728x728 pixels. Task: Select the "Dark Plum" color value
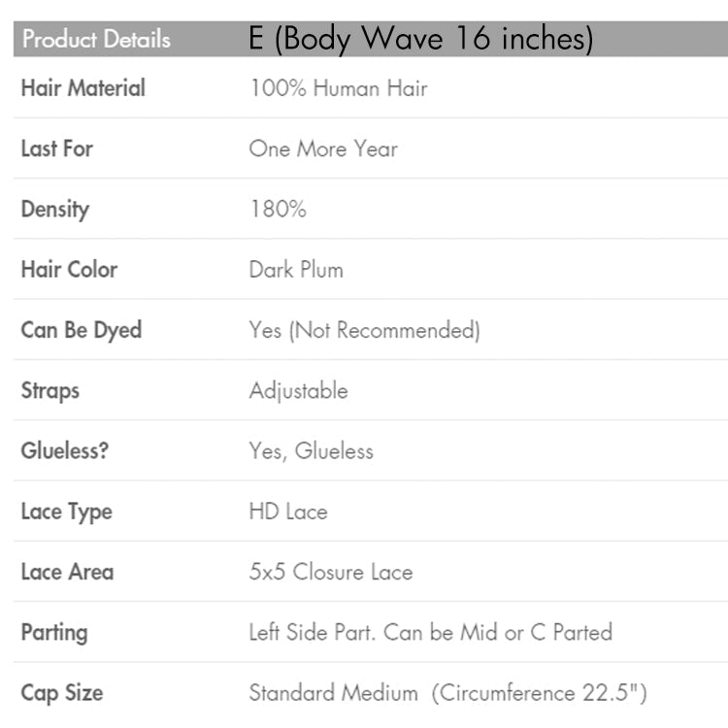coord(296,270)
